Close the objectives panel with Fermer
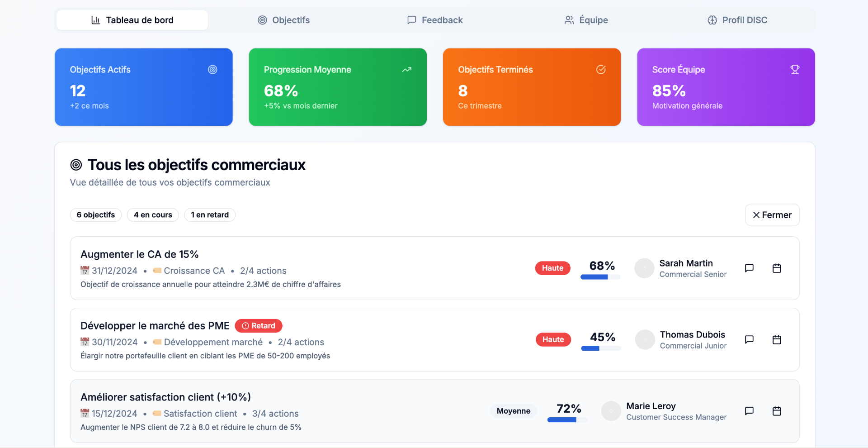 click(772, 215)
